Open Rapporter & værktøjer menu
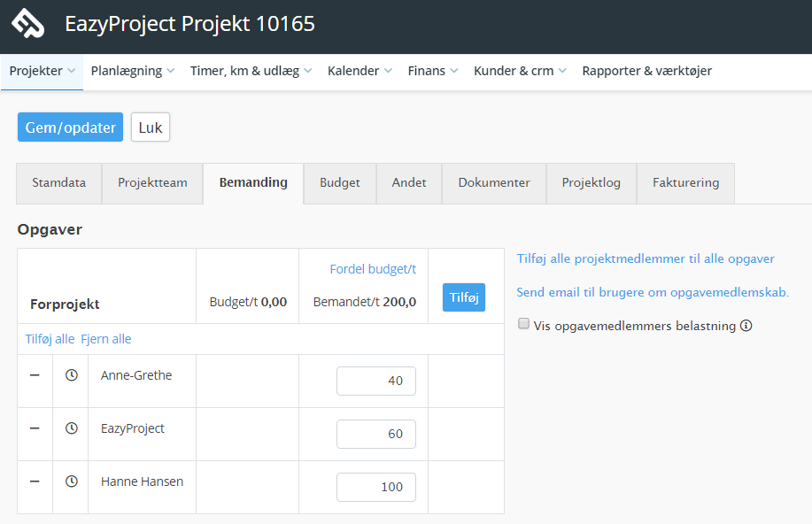This screenshot has width=812, height=524. coord(646,71)
